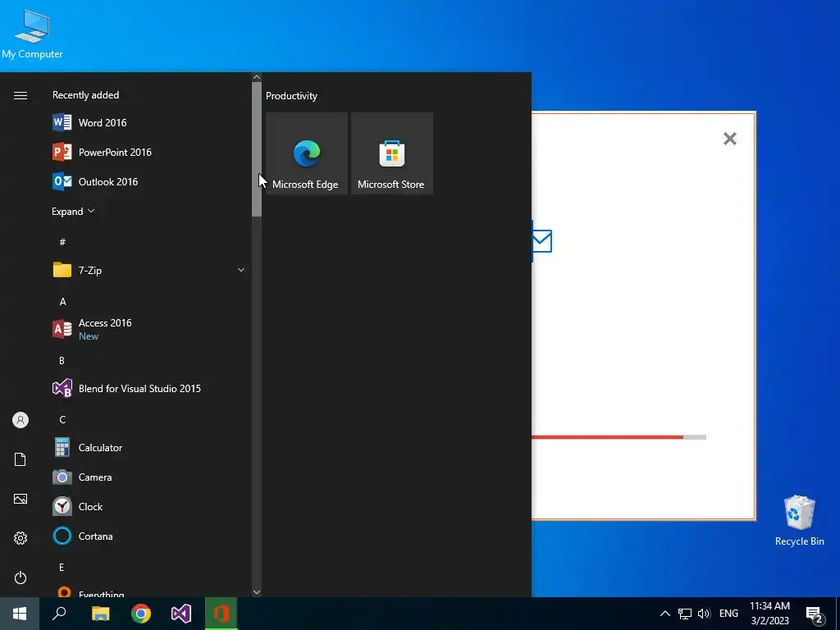
Task: Click app list scrollbar up arrow
Action: click(x=257, y=77)
